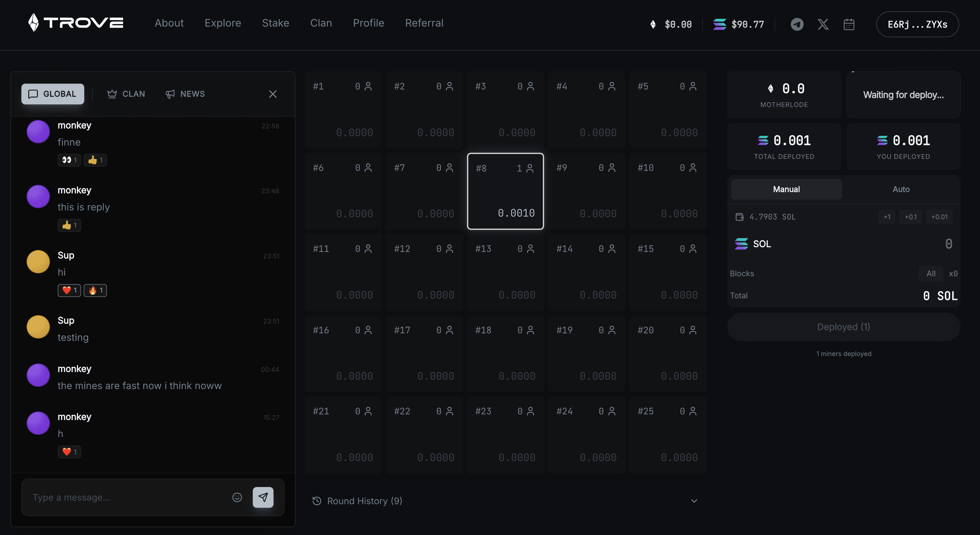Open the calendar icon in header
This screenshot has height=535, width=980.
[849, 24]
